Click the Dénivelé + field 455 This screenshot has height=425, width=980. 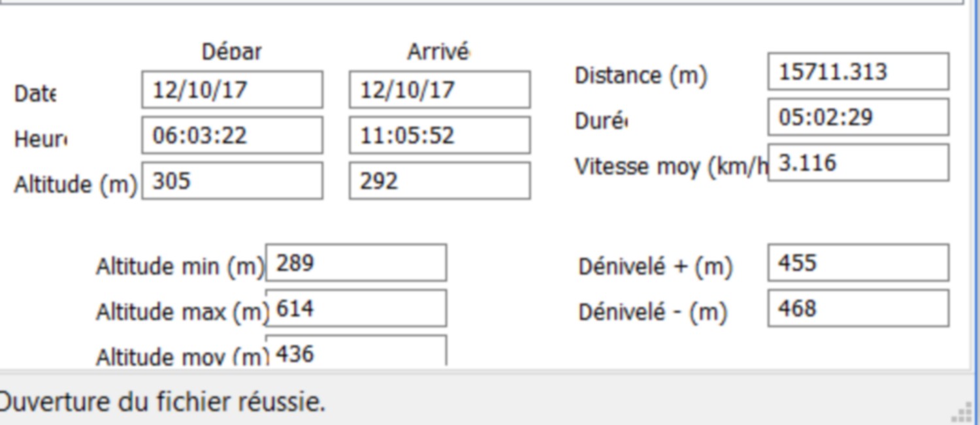(858, 262)
